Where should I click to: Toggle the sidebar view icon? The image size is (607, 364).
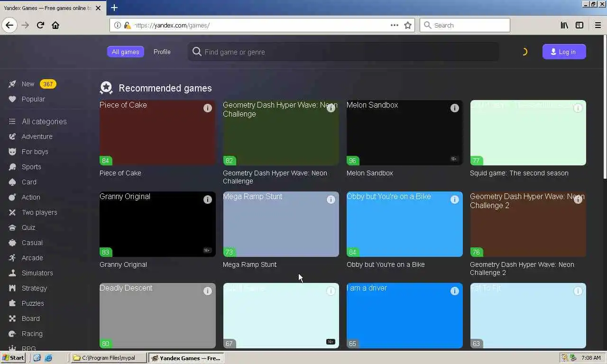pyautogui.click(x=579, y=25)
